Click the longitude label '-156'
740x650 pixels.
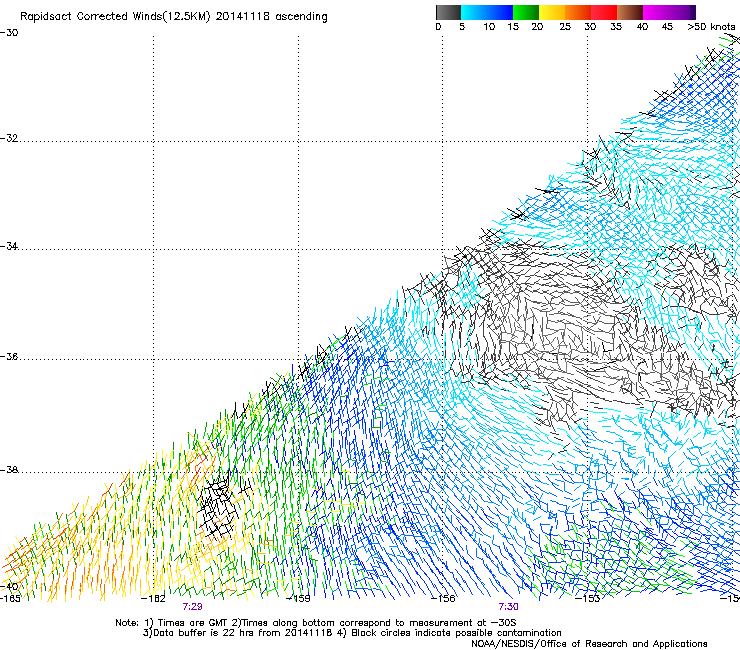pos(443,599)
